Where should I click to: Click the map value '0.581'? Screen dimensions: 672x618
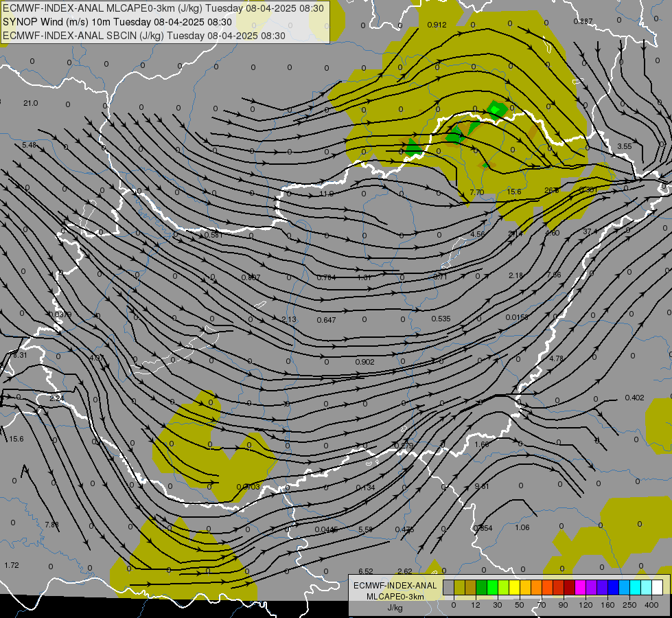tap(214, 235)
